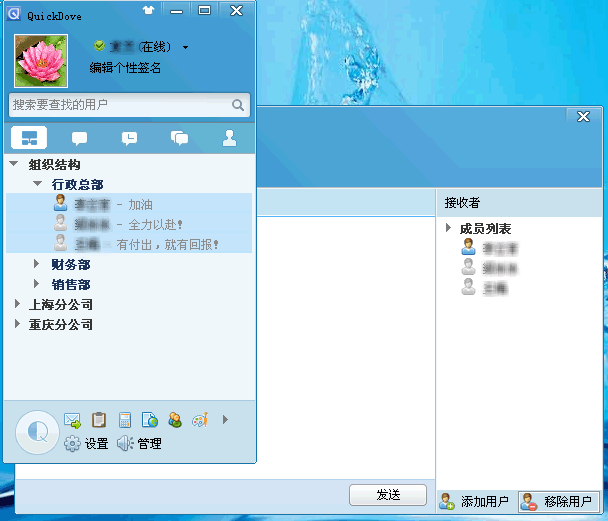Switch to the chat messages tab
This screenshot has width=608, height=521.
pos(79,138)
